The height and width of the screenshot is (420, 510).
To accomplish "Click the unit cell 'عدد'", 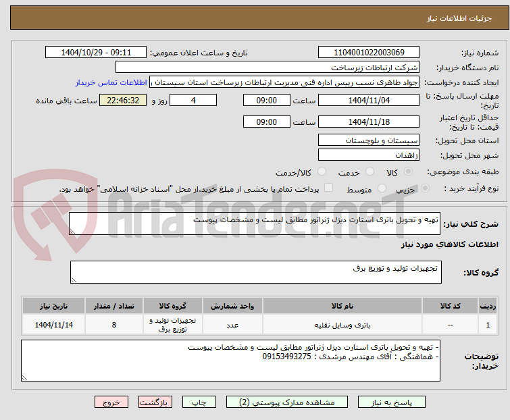I will click(x=232, y=325).
